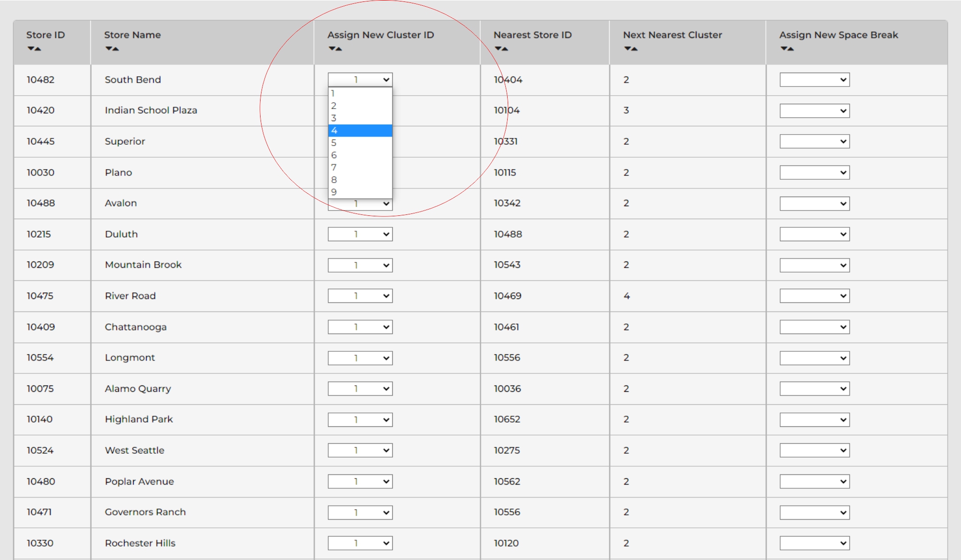961x560 pixels.
Task: Open Duluth cluster ID dropdown
Action: [360, 234]
